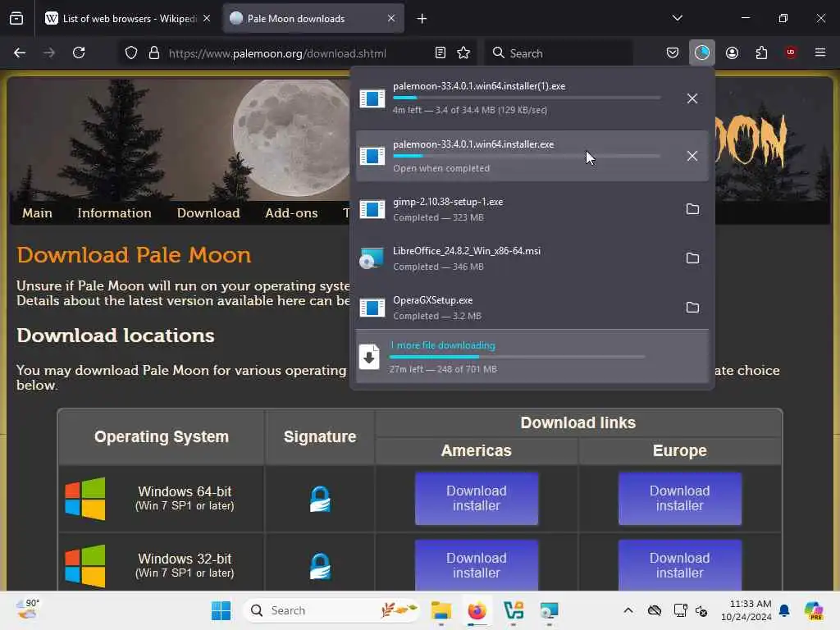
Task: Toggle the downloads panel toolbar button
Action: 702,52
